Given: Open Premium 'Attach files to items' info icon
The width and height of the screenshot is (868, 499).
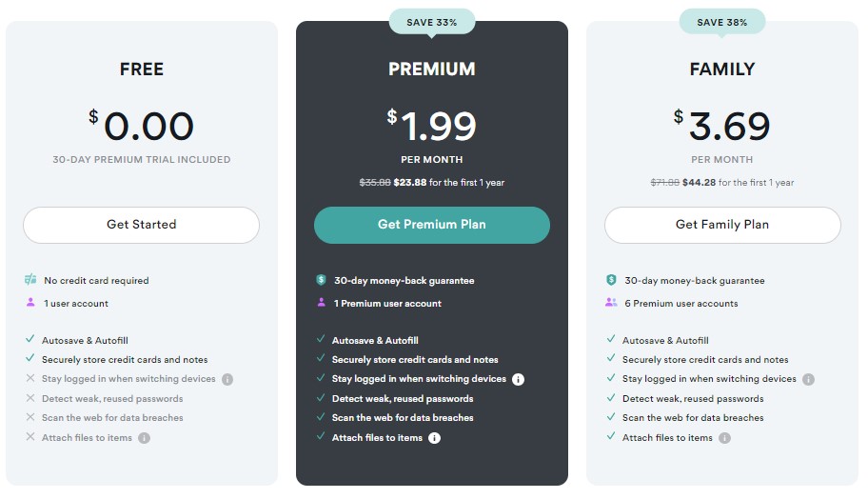Looking at the screenshot, I should 435,438.
